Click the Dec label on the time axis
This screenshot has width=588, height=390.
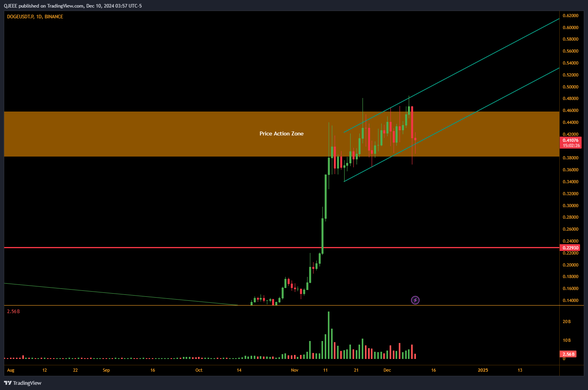(x=387, y=370)
